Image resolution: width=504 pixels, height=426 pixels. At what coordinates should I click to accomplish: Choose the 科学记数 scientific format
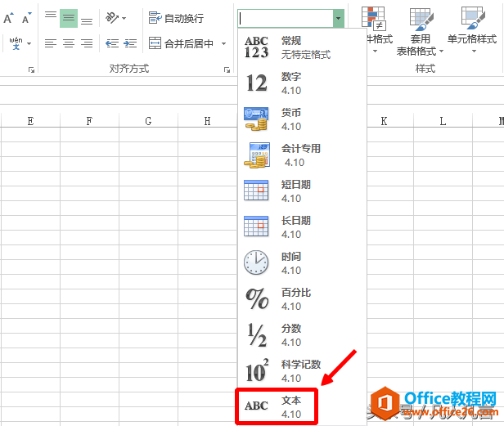pos(302,371)
